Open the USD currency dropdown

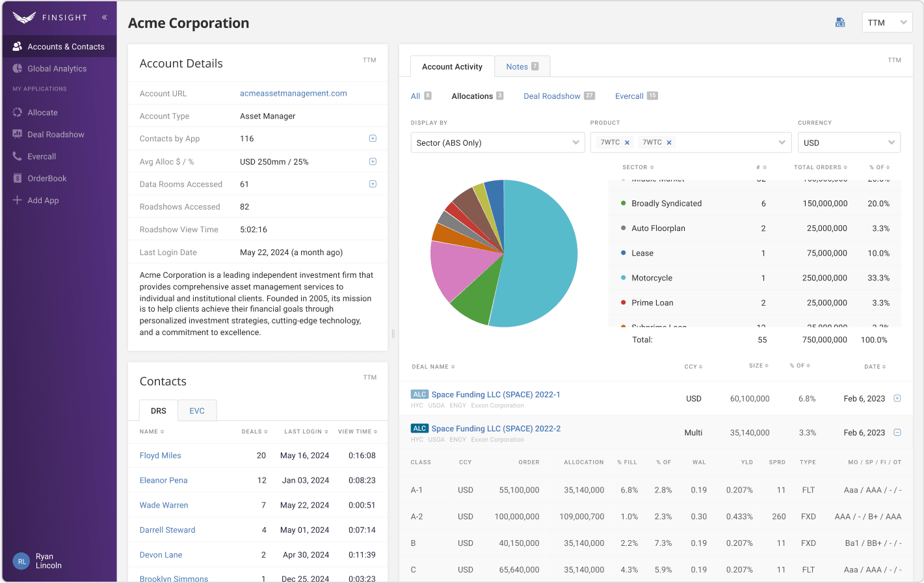(849, 142)
